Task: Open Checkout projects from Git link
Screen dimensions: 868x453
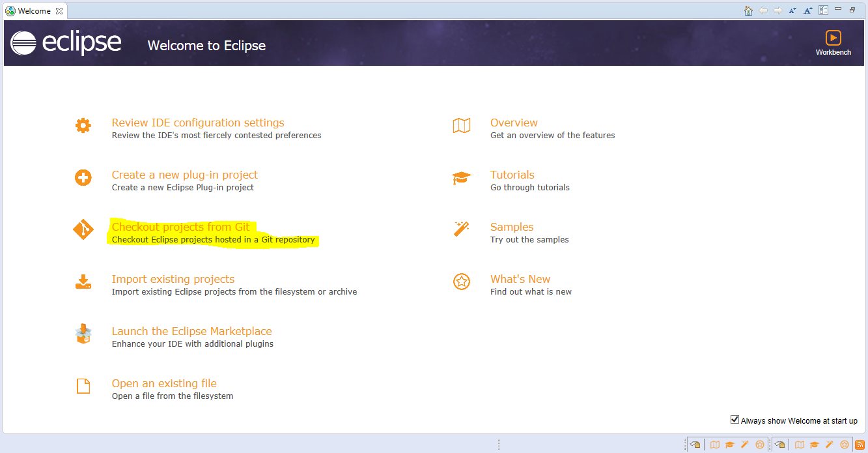Action: coord(181,227)
